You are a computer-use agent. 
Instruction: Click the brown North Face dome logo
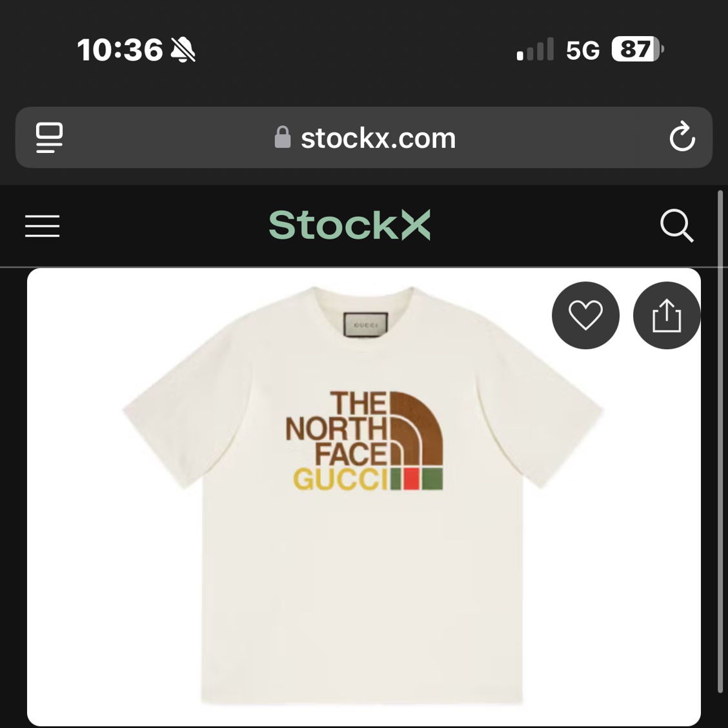[x=416, y=429]
